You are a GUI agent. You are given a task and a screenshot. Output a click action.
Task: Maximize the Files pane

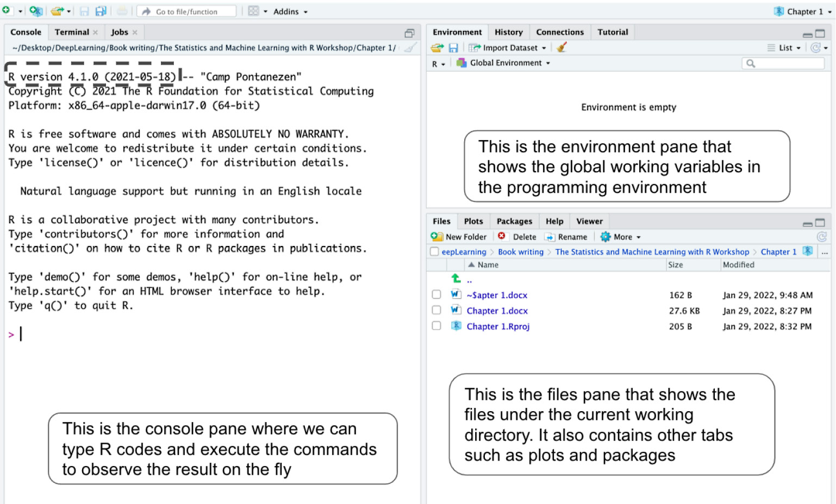(820, 223)
